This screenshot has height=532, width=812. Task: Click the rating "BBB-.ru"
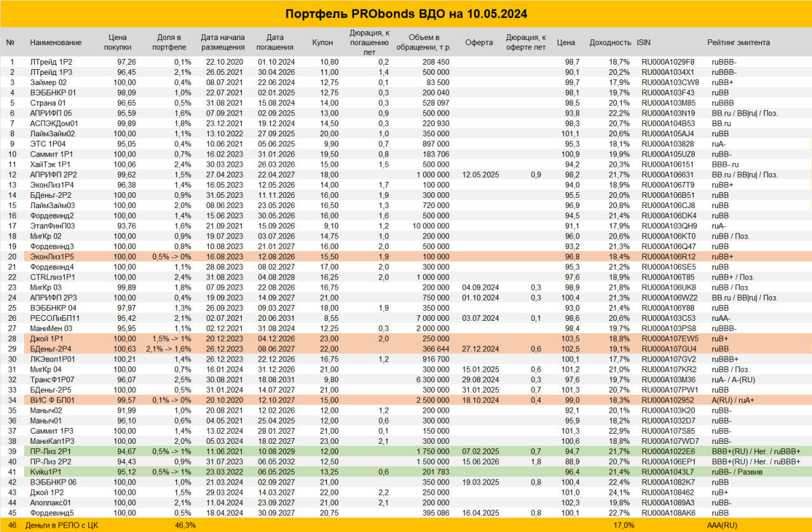[x=726, y=164]
